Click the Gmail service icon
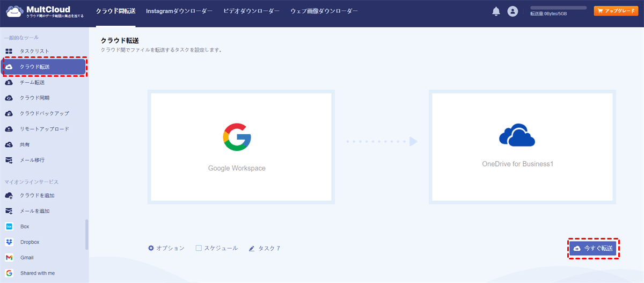644x283 pixels. pyautogui.click(x=9, y=258)
